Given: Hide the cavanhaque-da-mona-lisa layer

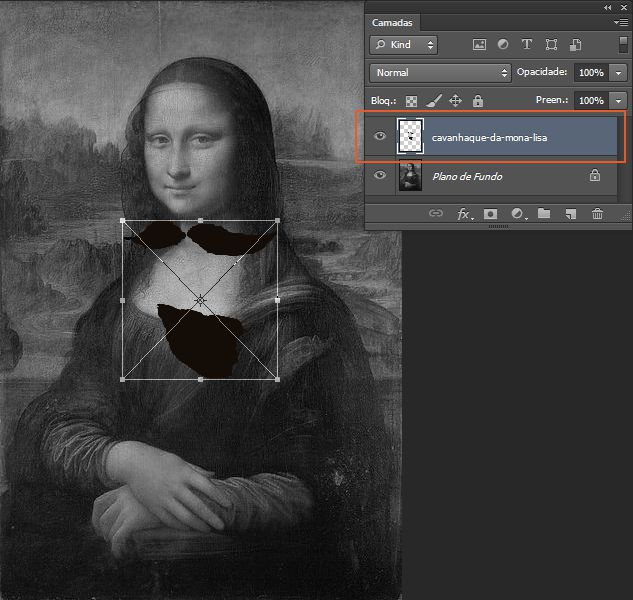Looking at the screenshot, I should (379, 136).
